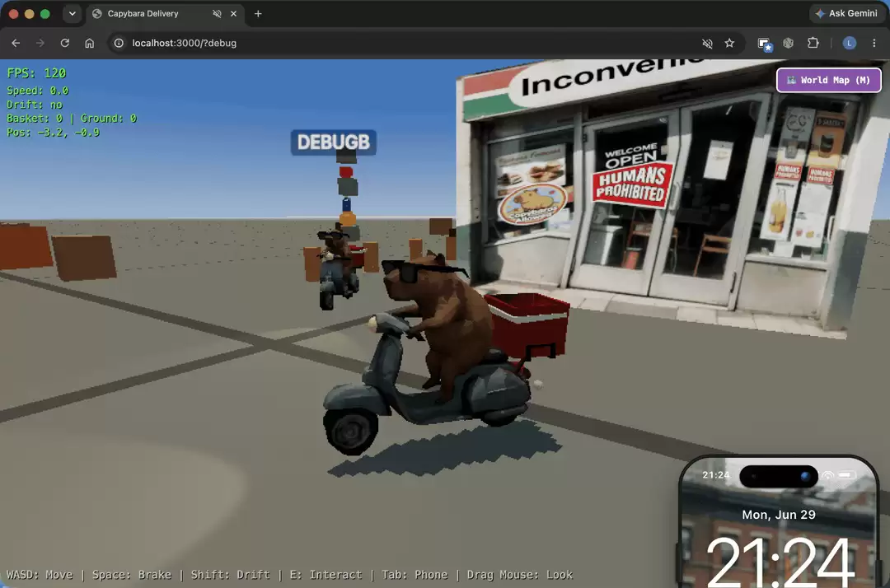Open the Chrome three-dot menu
This screenshot has width=890, height=588.
click(874, 43)
